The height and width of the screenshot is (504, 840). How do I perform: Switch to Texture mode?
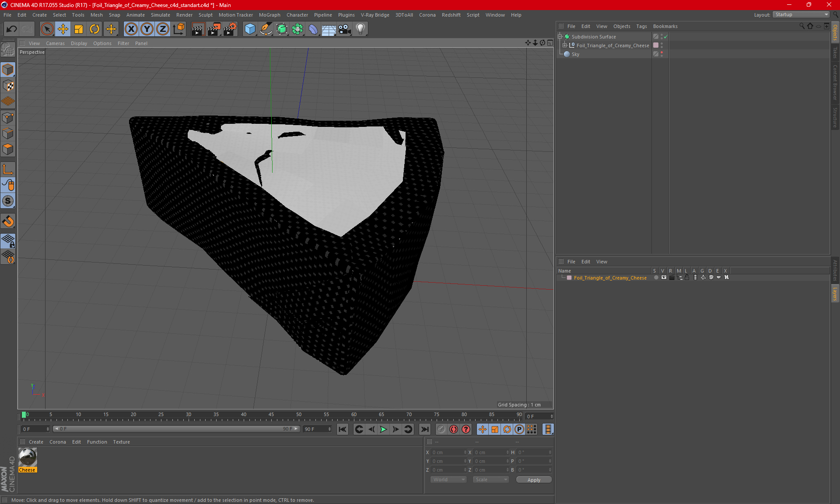point(8,85)
